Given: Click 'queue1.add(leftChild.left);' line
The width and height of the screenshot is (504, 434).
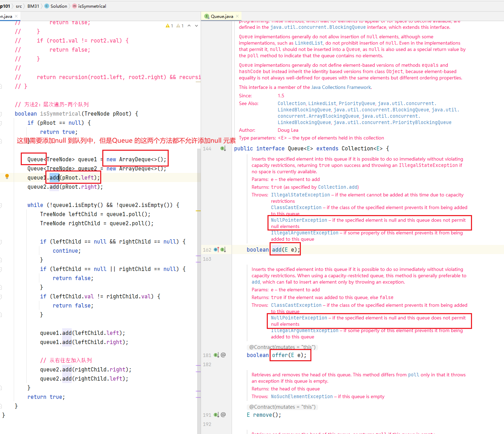Looking at the screenshot, I should (x=83, y=333).
